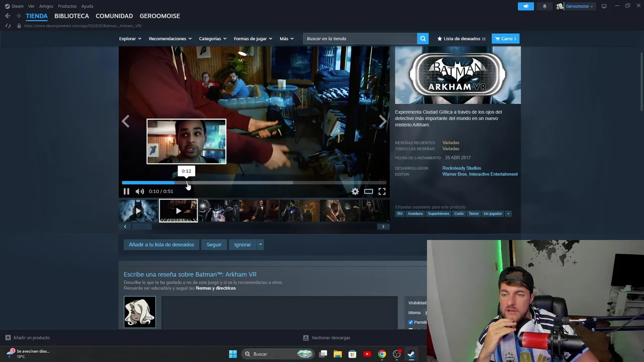Click the Steam icon in the taskbar
Image resolution: width=644 pixels, height=362 pixels.
pos(411,354)
